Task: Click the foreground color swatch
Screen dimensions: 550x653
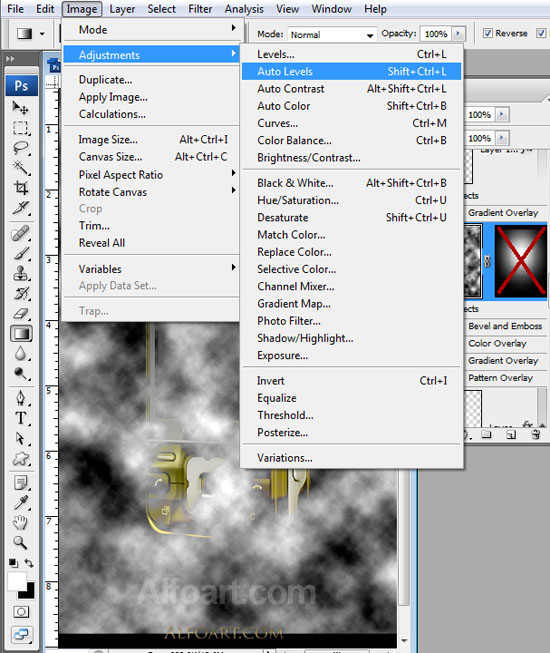Action: point(16,581)
